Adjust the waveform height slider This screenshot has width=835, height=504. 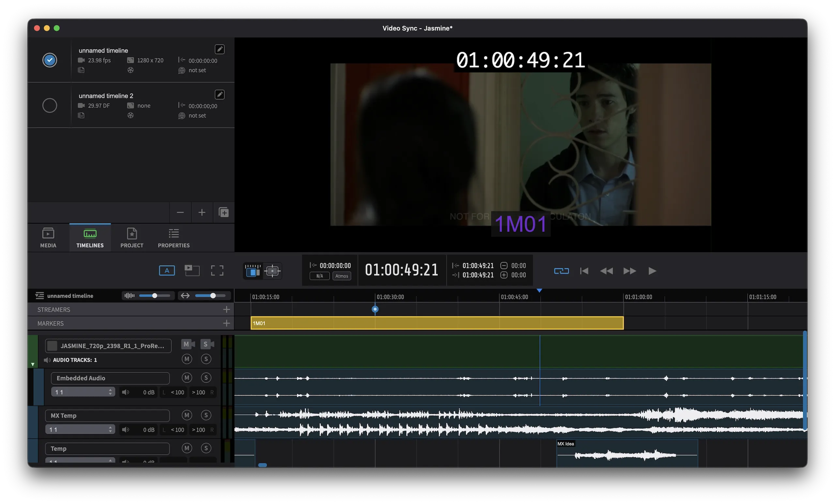point(155,296)
